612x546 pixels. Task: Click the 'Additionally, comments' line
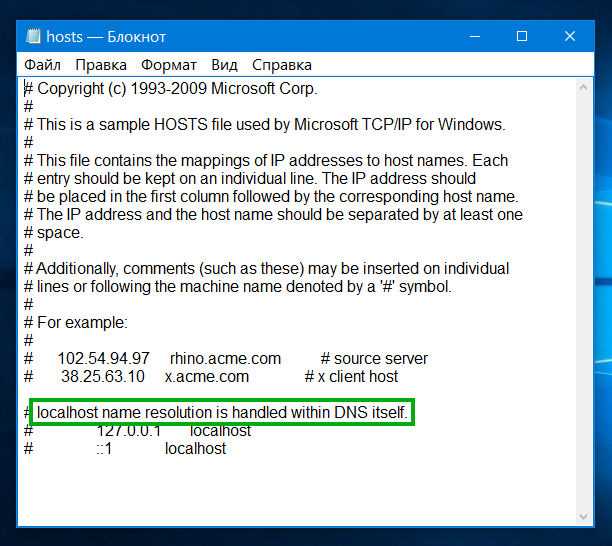(267, 269)
